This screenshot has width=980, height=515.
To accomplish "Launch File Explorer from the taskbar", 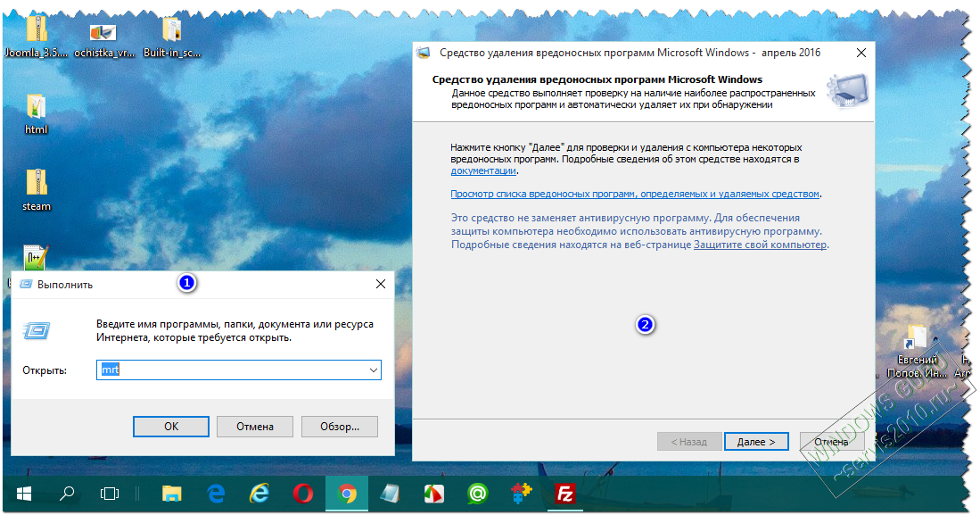I will point(172,494).
